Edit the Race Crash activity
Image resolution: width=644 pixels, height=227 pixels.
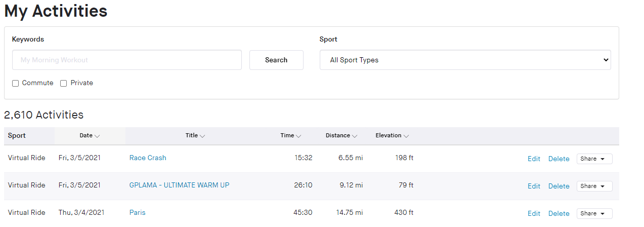click(x=534, y=159)
